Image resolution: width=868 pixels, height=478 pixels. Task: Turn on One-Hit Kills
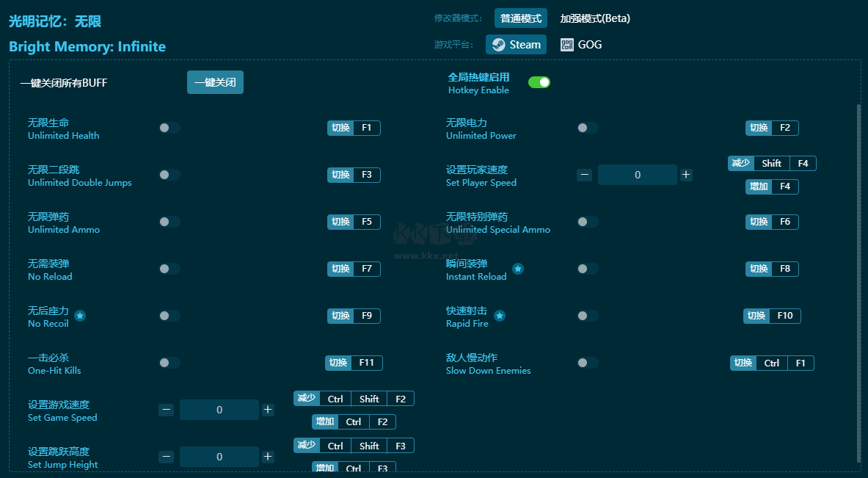click(169, 363)
